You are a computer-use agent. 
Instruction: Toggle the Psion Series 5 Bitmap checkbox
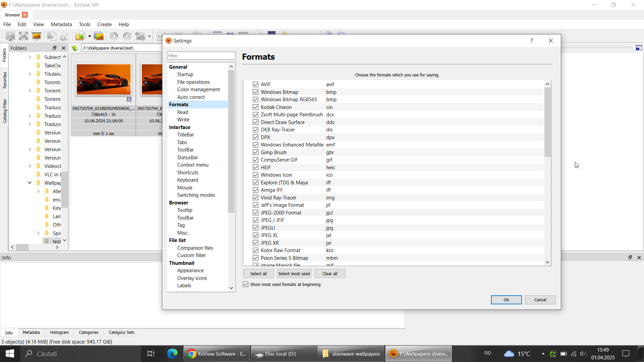coord(256,258)
